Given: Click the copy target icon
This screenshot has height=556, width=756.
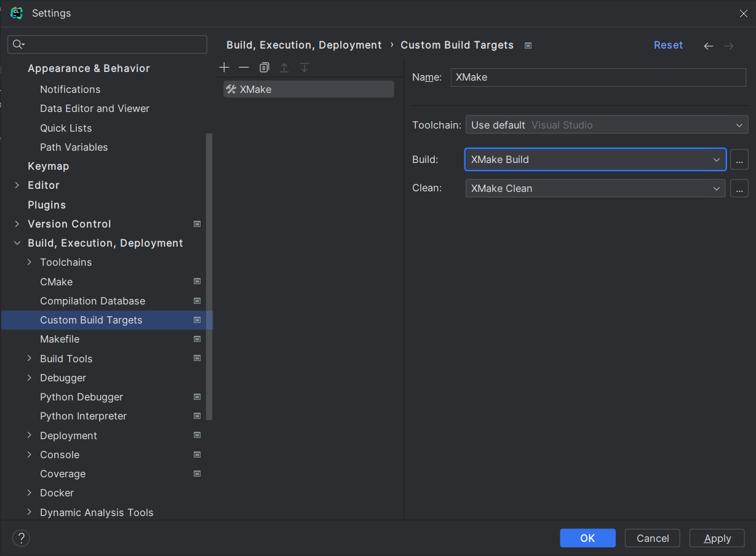Looking at the screenshot, I should coord(264,67).
